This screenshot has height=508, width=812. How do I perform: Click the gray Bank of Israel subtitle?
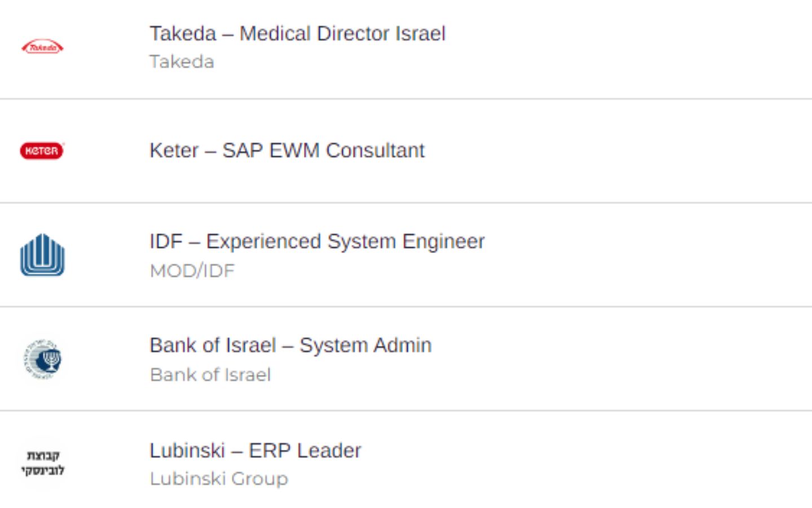pos(210,375)
